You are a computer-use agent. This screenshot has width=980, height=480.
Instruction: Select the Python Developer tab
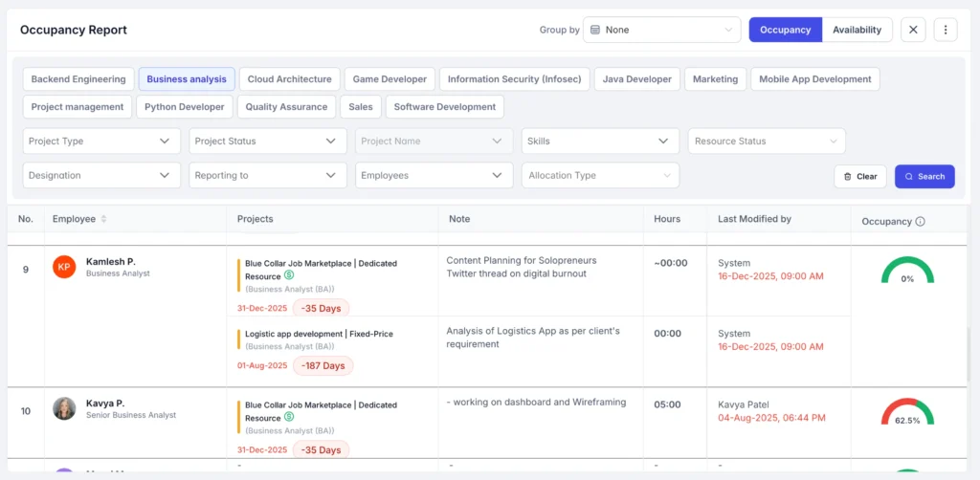(x=185, y=107)
